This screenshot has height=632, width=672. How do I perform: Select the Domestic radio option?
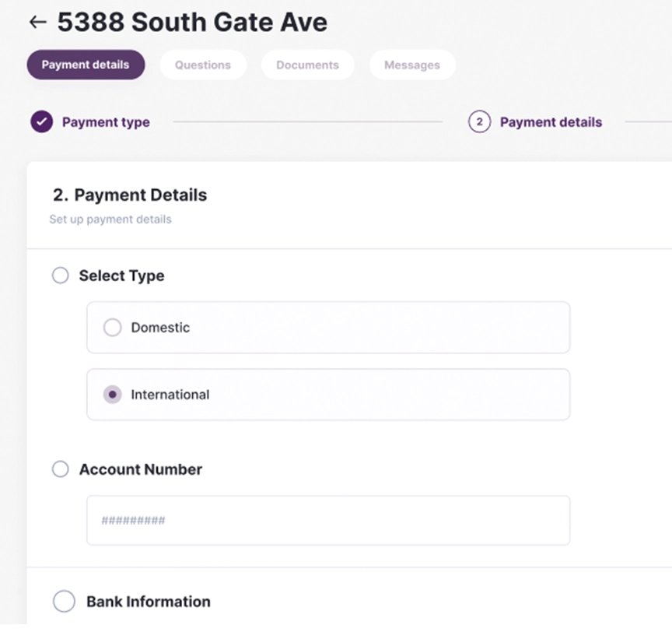pos(112,327)
